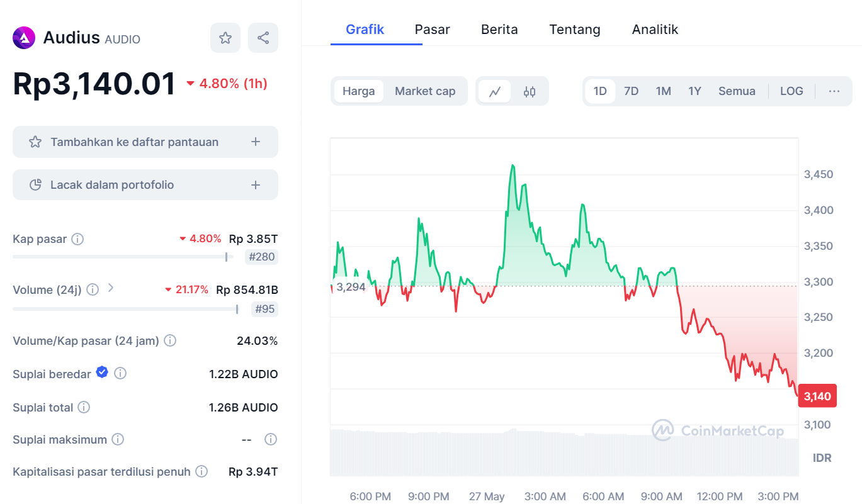This screenshot has height=504, width=862.
Task: Click the 3,294 opening price label
Action: coord(351,288)
